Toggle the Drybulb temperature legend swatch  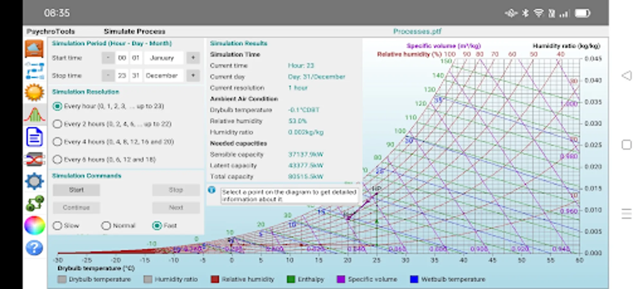(62, 279)
